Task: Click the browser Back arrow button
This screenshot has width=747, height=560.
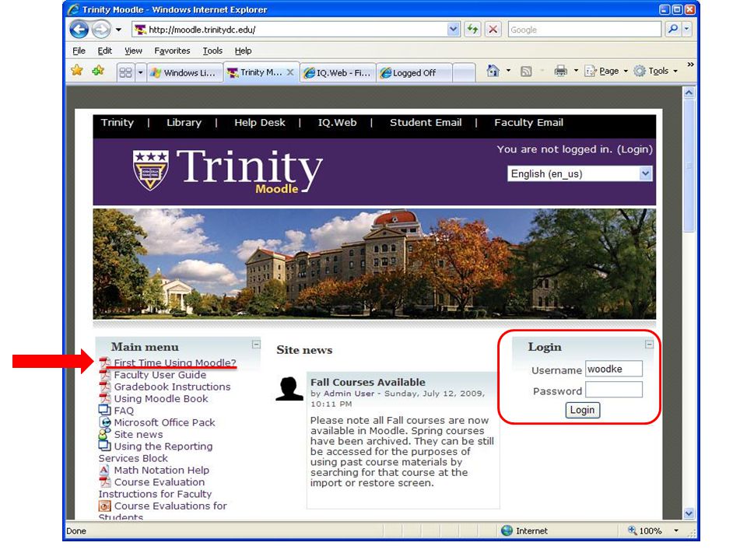Action: click(79, 30)
